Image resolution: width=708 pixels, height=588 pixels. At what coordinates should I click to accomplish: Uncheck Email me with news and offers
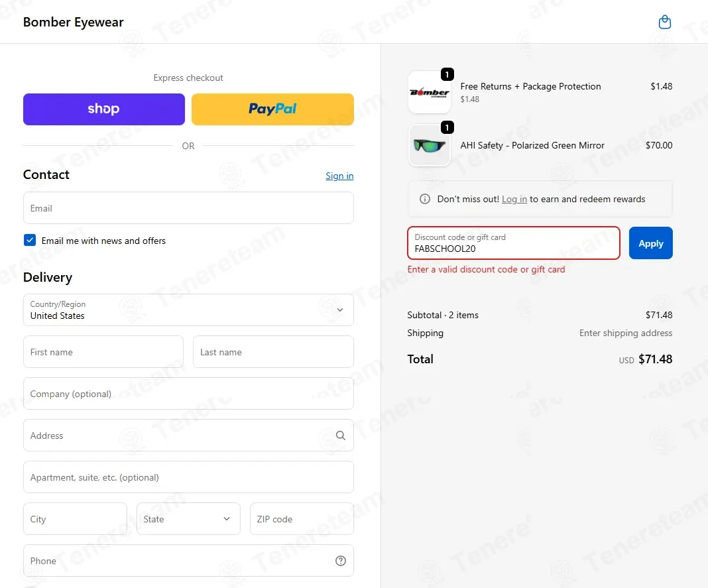(30, 240)
